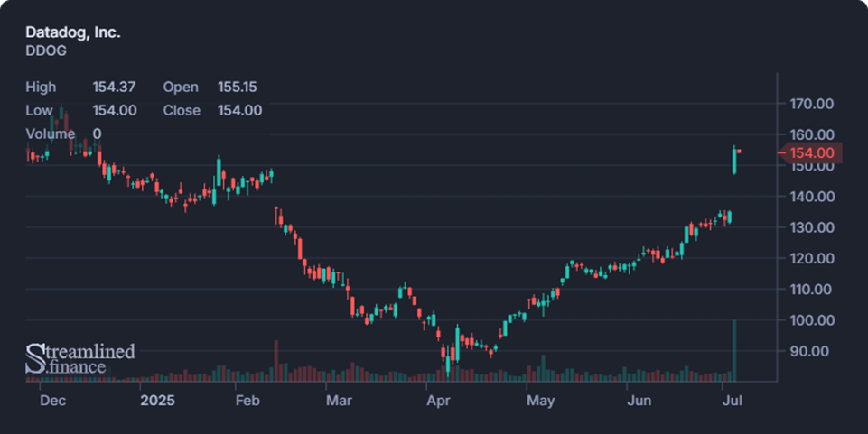Image resolution: width=868 pixels, height=434 pixels.
Task: Select the High value 154.37
Action: coord(114,87)
